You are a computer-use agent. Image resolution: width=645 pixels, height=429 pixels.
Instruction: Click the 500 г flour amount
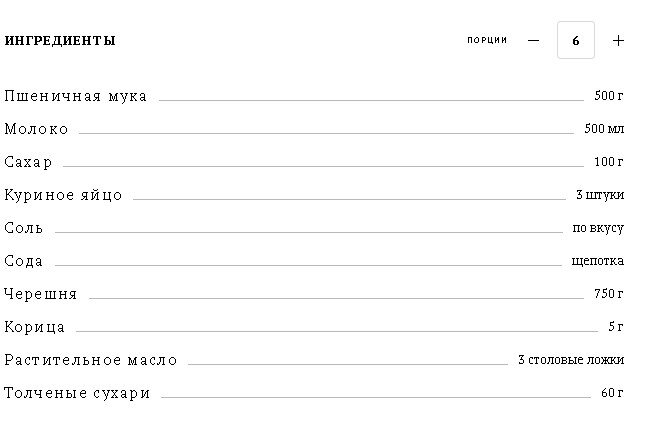pyautogui.click(x=609, y=96)
